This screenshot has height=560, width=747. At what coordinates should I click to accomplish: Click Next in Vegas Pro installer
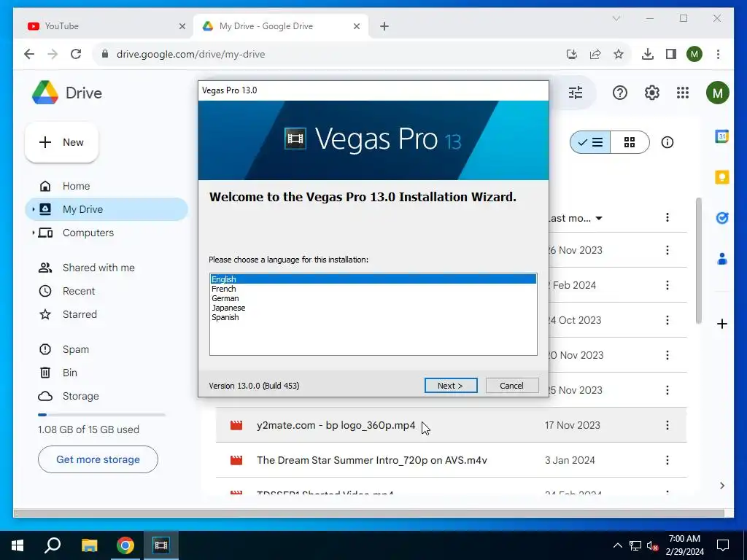coord(451,385)
